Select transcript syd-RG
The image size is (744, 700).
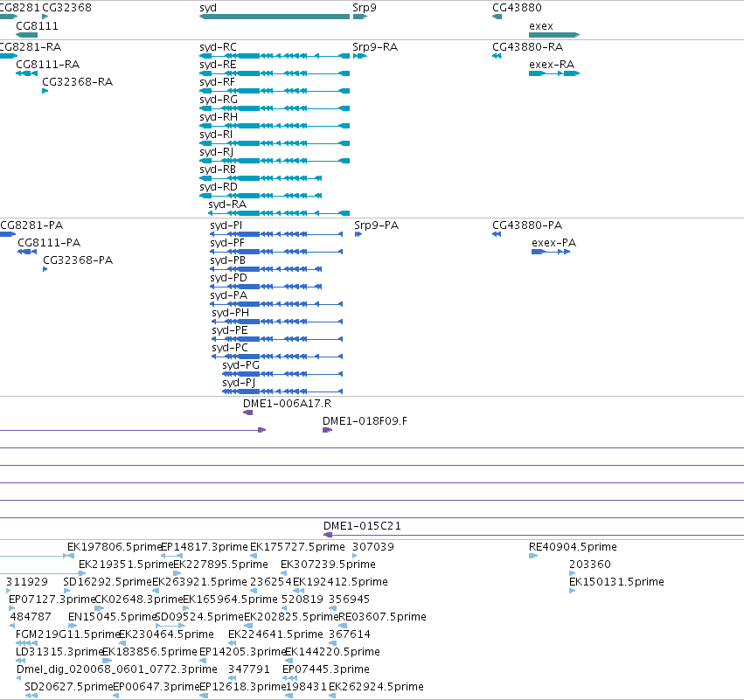tap(275, 108)
